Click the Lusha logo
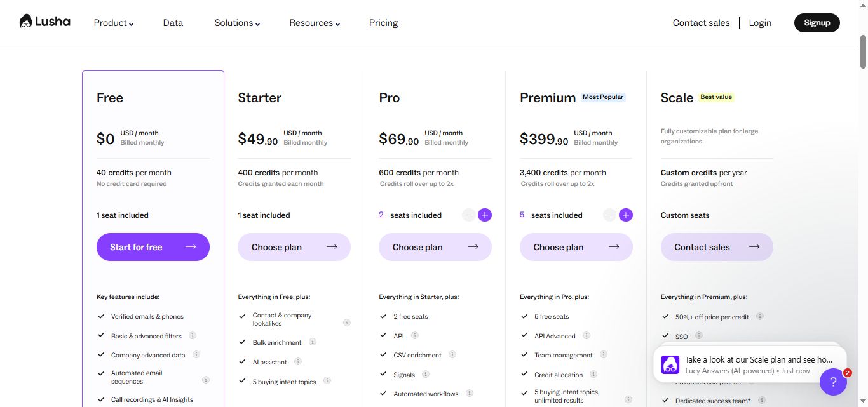Screen dimensions: 868x407 point(44,21)
